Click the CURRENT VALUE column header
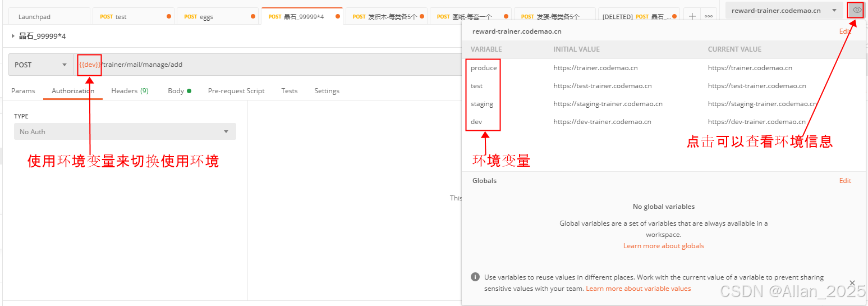 (x=734, y=49)
